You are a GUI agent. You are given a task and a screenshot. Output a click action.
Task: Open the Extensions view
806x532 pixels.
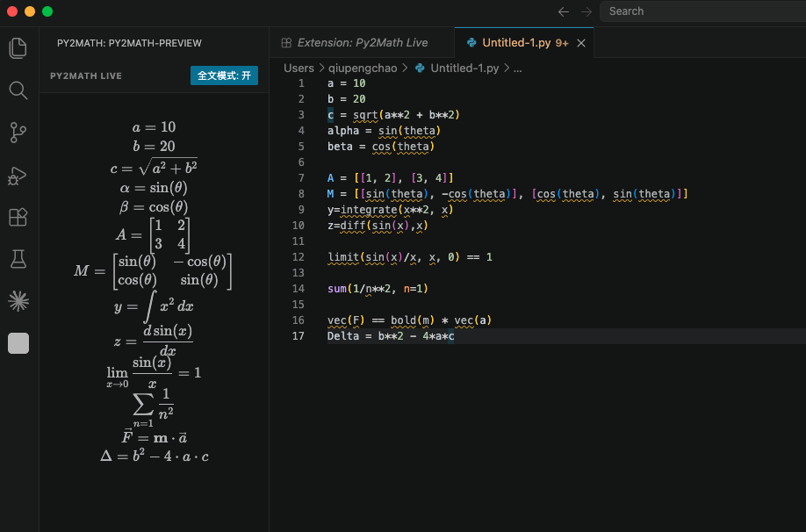click(18, 217)
